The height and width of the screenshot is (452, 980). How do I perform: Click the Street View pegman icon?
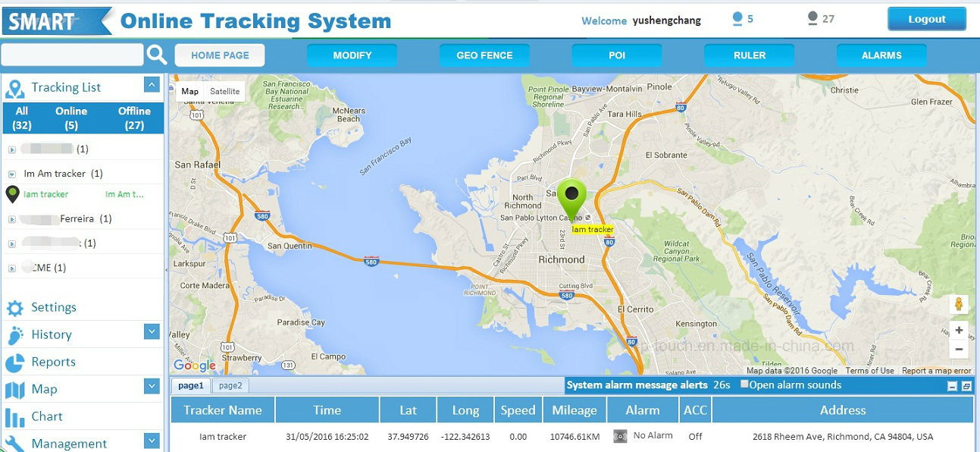coord(959,305)
